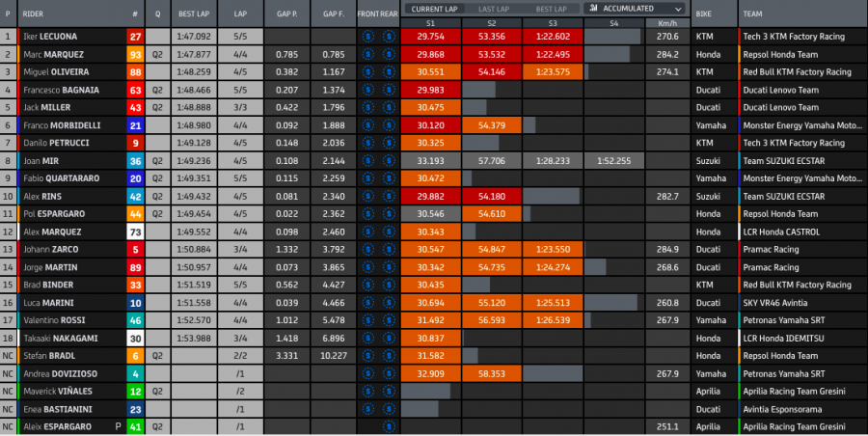Expand the dropdown chevron next to Accumulated

point(678,8)
